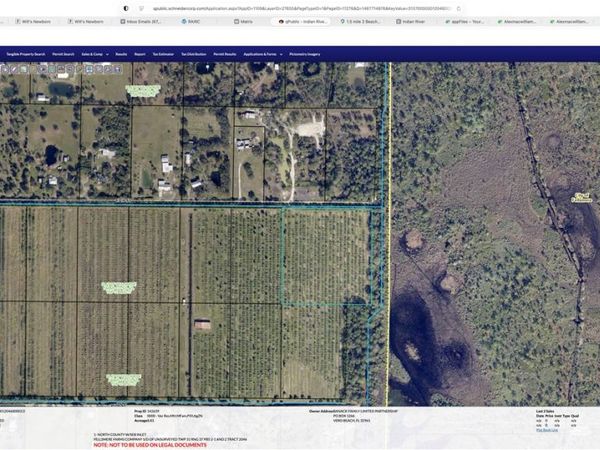
Task: Click the 'Acreage' value in parcel info
Action: coord(150,420)
